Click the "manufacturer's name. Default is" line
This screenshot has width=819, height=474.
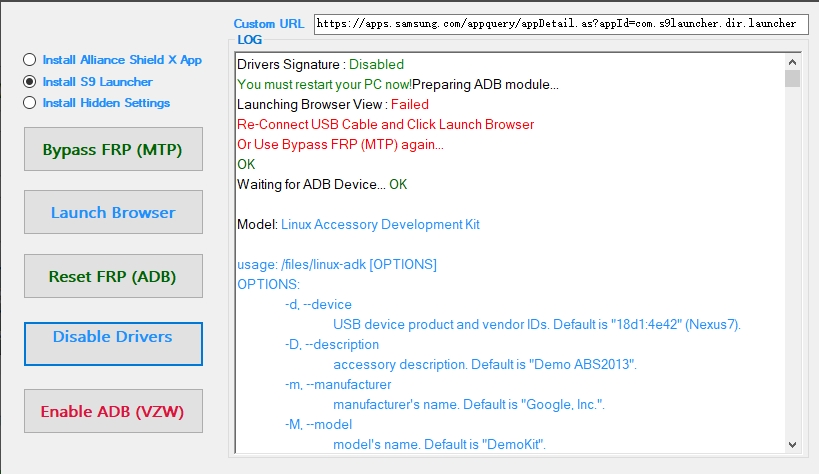(469, 404)
